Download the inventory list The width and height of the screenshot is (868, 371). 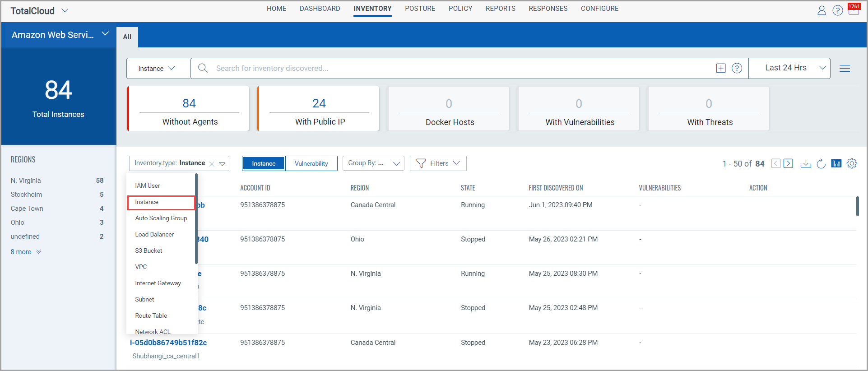click(806, 163)
